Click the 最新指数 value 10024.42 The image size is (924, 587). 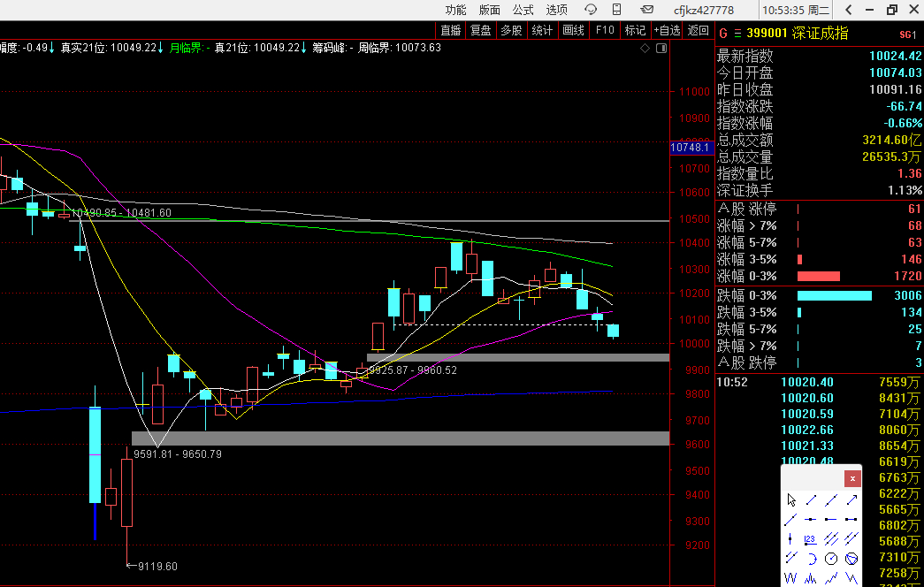click(895, 56)
